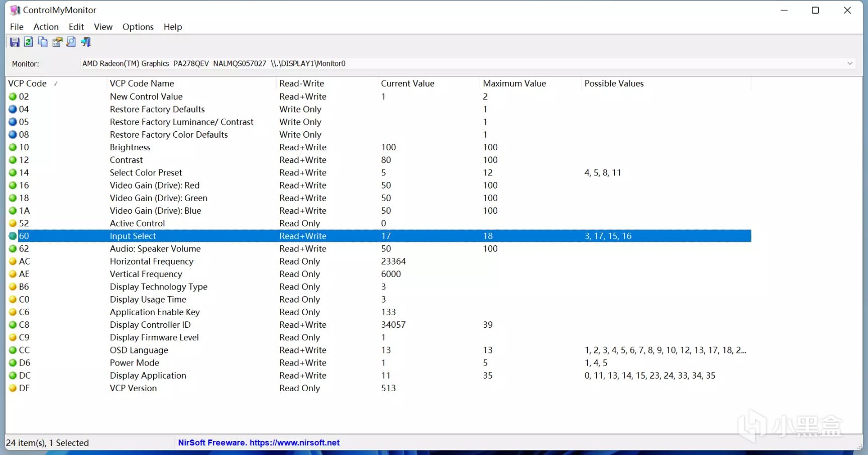Click the Possible Values column header
Screen dimensions: 868x455
[614, 83]
